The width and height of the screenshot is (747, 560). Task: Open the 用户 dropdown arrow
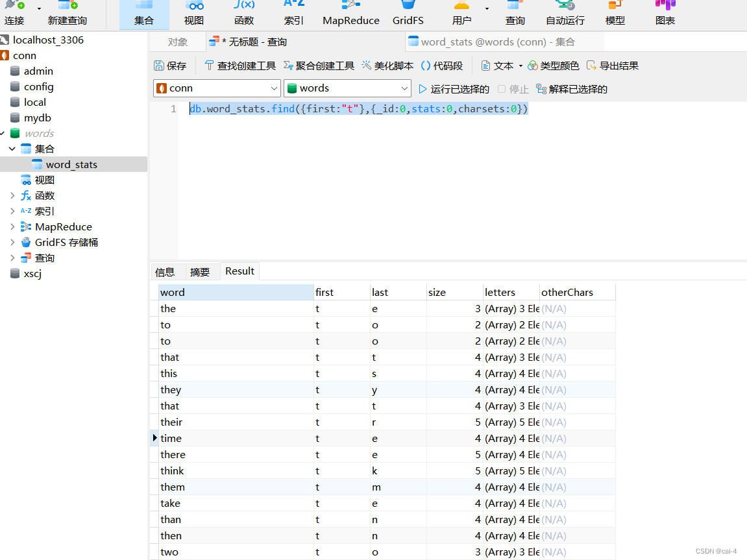pyautogui.click(x=487, y=8)
